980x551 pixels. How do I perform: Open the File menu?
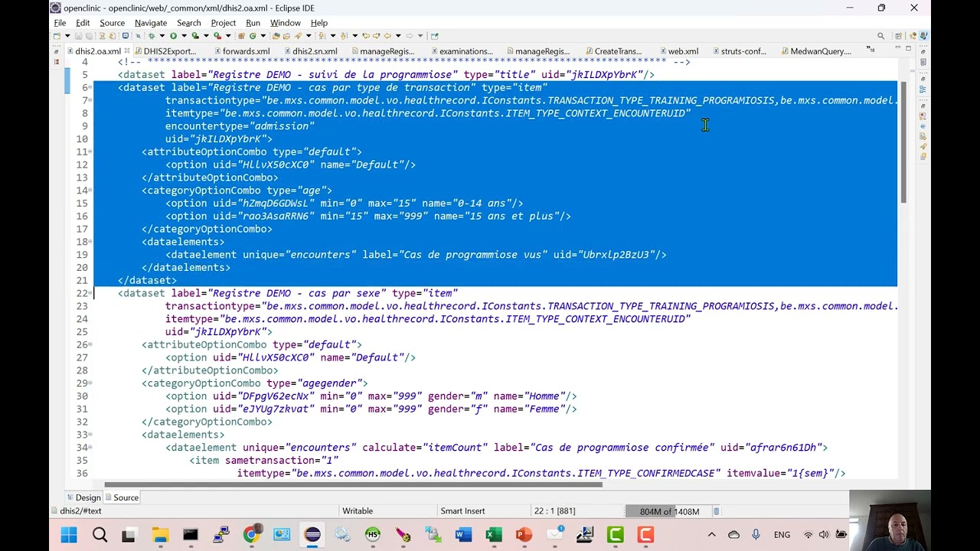[x=60, y=23]
